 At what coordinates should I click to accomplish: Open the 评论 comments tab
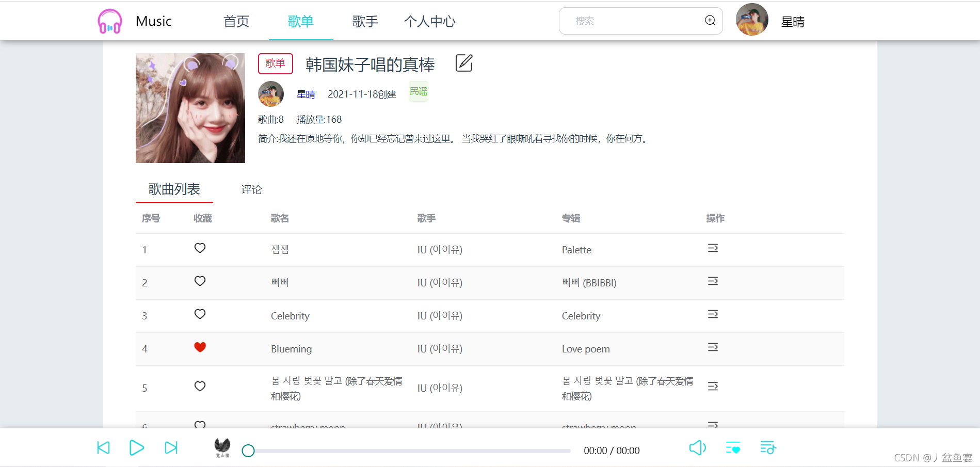click(251, 190)
